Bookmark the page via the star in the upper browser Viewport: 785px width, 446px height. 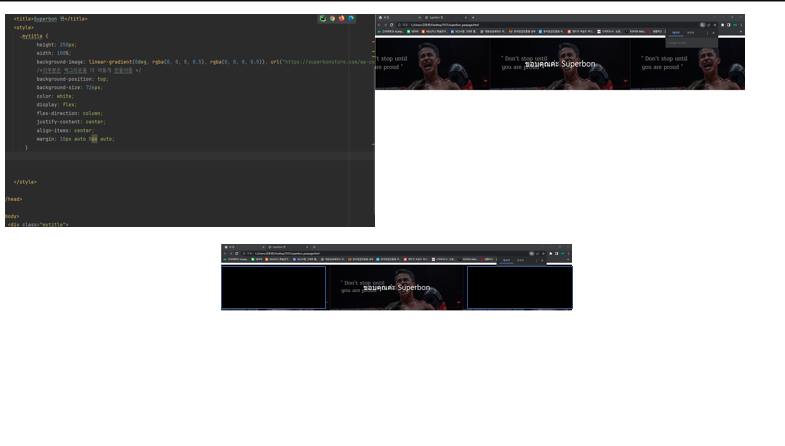pos(715,25)
